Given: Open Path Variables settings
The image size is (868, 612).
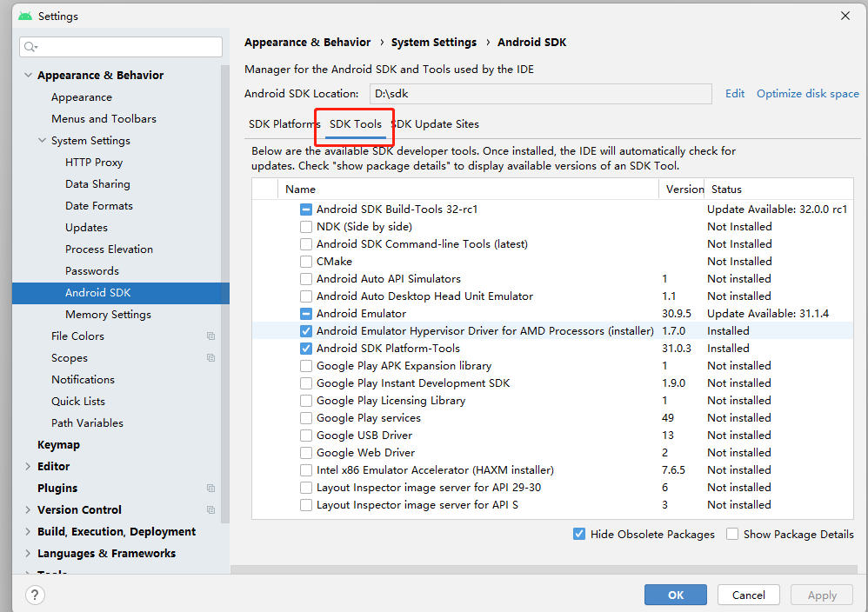Looking at the screenshot, I should pyautogui.click(x=87, y=422).
